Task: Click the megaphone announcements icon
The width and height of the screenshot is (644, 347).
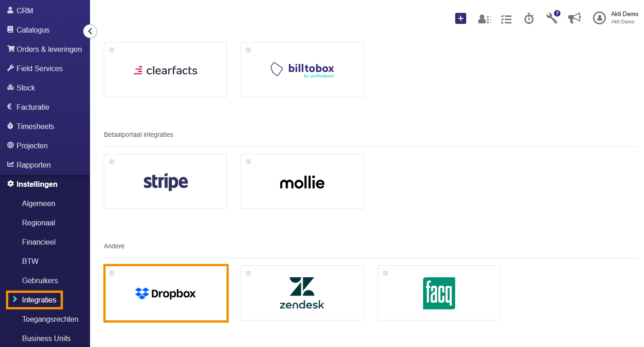Action: [574, 18]
